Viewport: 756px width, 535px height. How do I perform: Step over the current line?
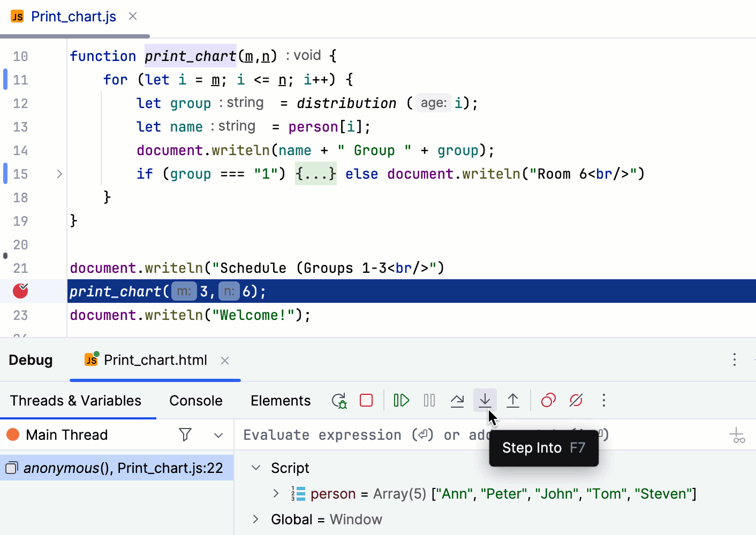(x=457, y=401)
